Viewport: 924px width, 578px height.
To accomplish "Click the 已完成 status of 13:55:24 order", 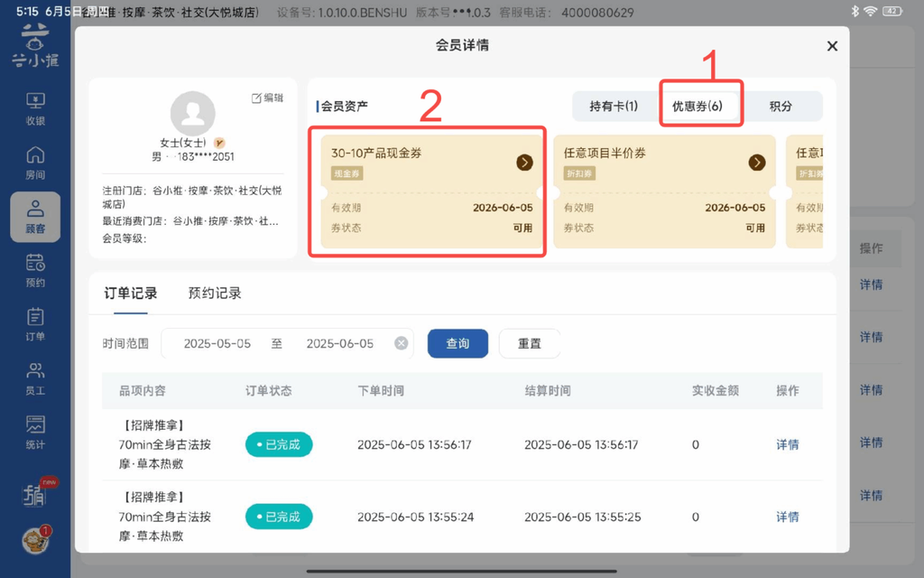I will (279, 517).
